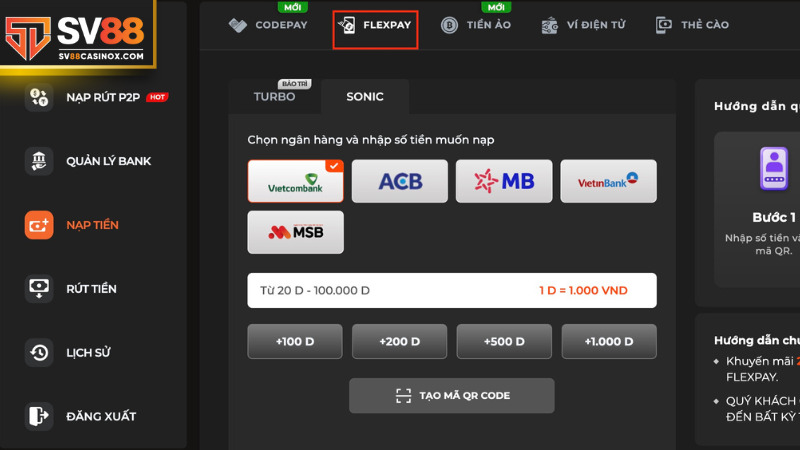The width and height of the screenshot is (800, 450).
Task: Click the Ví Điện Tử wallet icon
Action: [549, 25]
